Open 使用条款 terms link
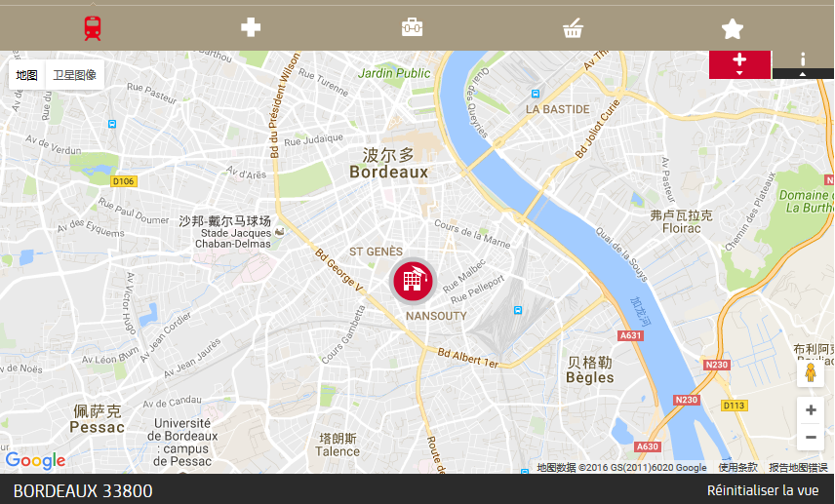Image resolution: width=835 pixels, height=504 pixels. 737,467
